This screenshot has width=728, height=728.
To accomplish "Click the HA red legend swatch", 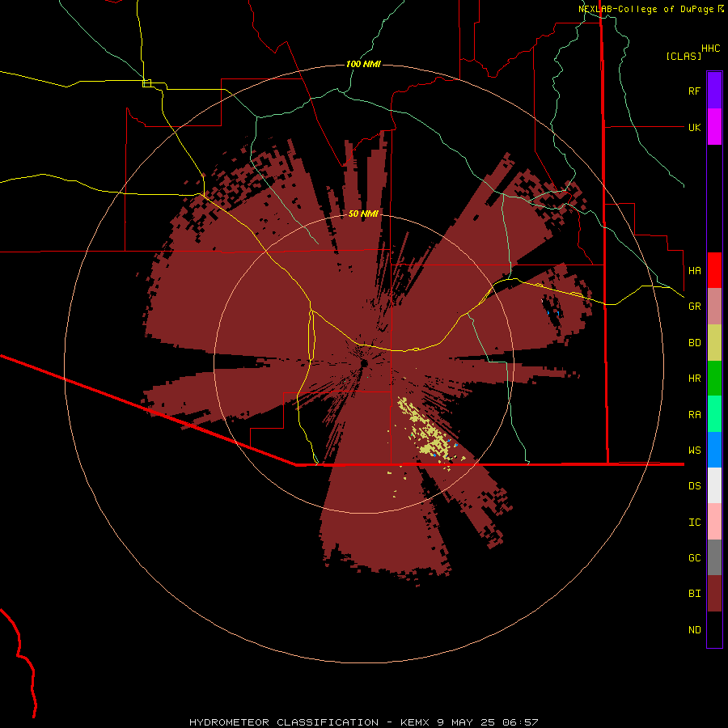I will 714,270.
